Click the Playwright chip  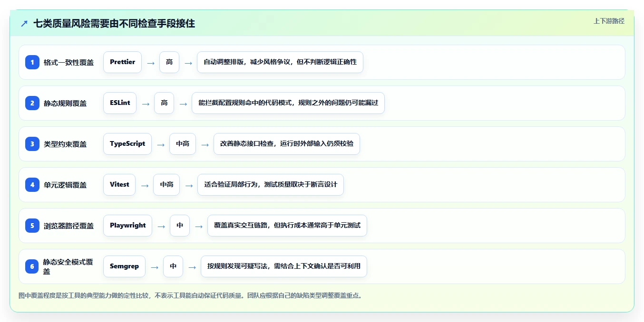point(127,226)
